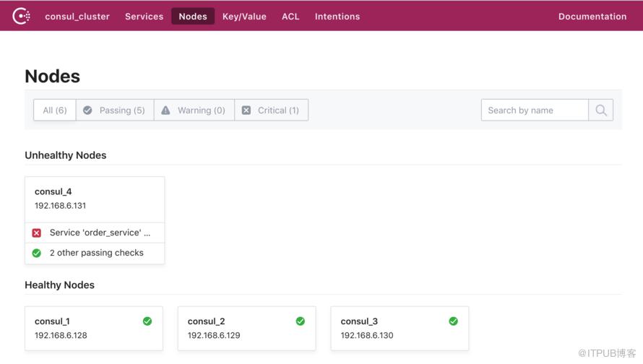Filter nodes by Warning (0)

pos(194,110)
